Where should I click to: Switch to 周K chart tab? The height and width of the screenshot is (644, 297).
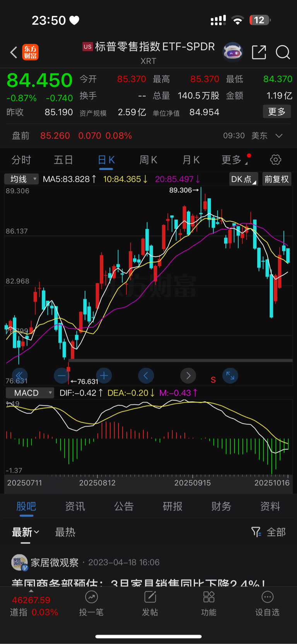(148, 160)
